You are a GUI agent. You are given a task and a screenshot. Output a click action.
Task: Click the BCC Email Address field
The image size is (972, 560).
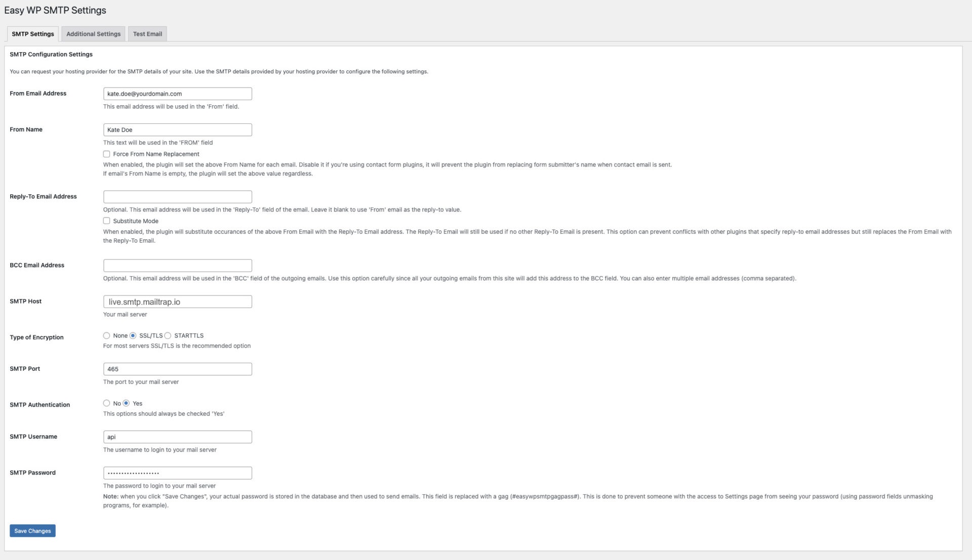(x=177, y=265)
